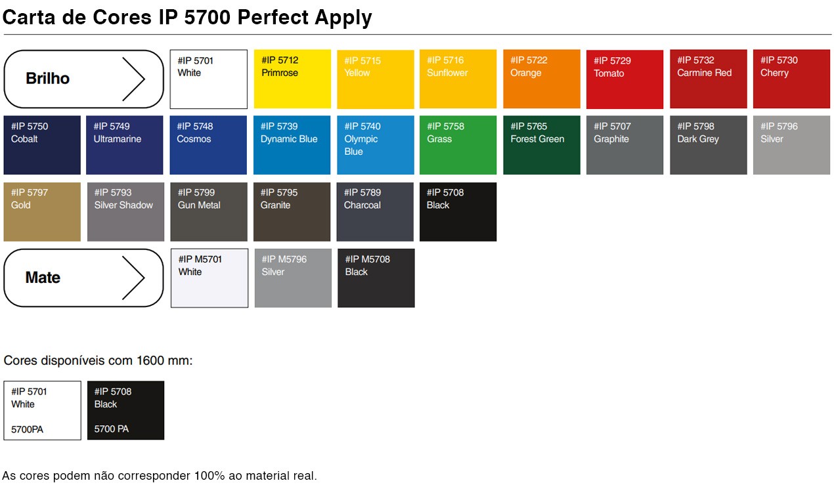Select the Olympic Blue swatch

click(x=375, y=145)
